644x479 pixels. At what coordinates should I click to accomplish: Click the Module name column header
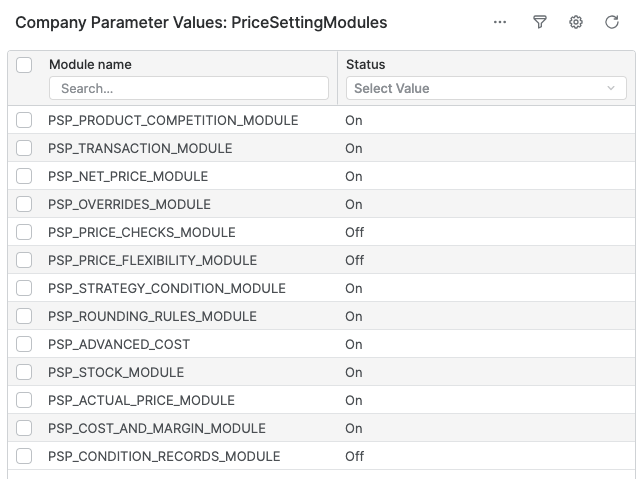click(x=90, y=64)
